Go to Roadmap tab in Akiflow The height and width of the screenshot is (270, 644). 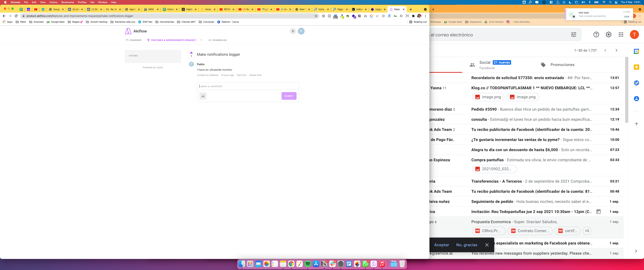pyautogui.click(x=134, y=40)
